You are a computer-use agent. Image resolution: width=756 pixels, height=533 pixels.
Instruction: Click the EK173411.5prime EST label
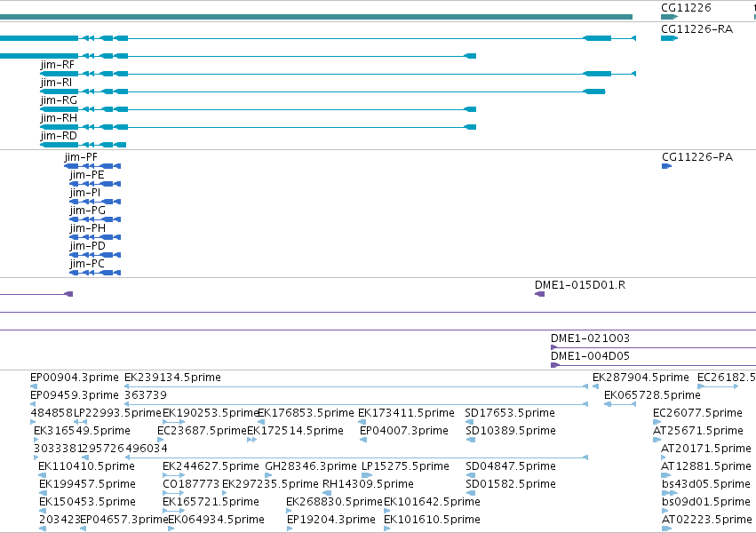coord(406,413)
